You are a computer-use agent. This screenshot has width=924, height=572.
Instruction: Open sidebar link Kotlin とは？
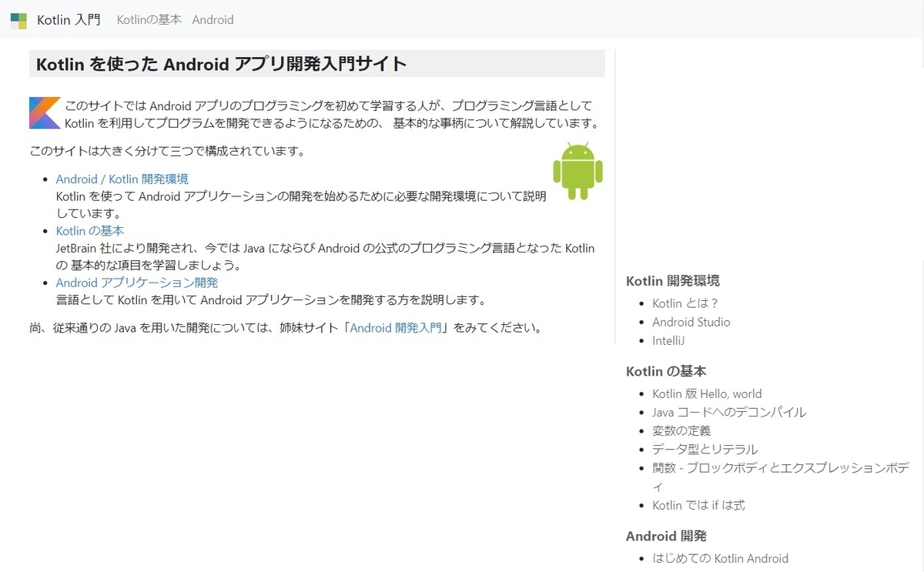pyautogui.click(x=685, y=303)
